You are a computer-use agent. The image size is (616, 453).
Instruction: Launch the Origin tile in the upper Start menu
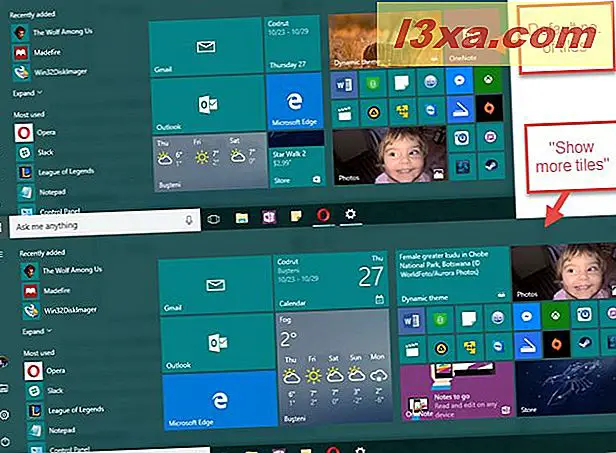pyautogui.click(x=490, y=108)
